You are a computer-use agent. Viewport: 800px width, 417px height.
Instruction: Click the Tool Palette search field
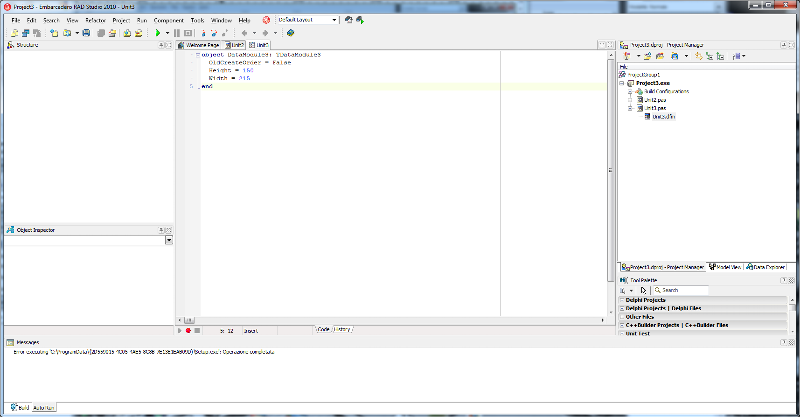tap(681, 290)
